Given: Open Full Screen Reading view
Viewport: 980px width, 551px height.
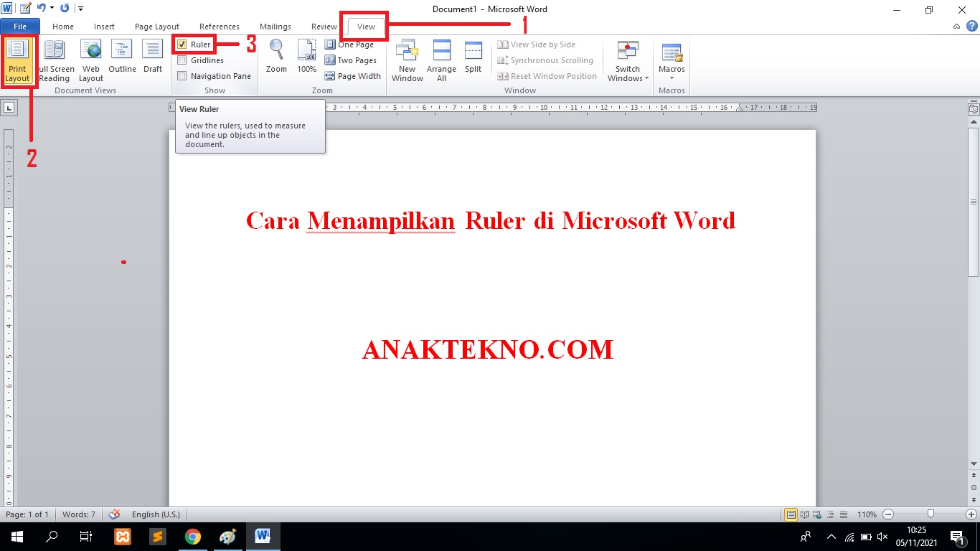Looking at the screenshot, I should coord(55,61).
